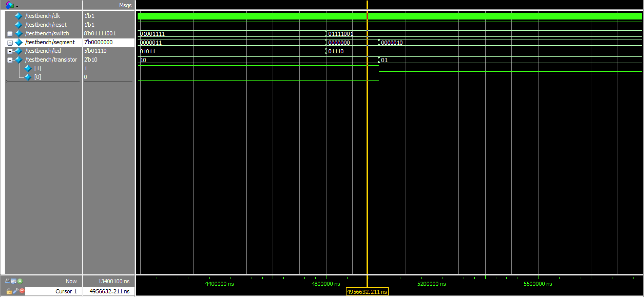Click the signal format icon at top-left

click(x=9, y=5)
